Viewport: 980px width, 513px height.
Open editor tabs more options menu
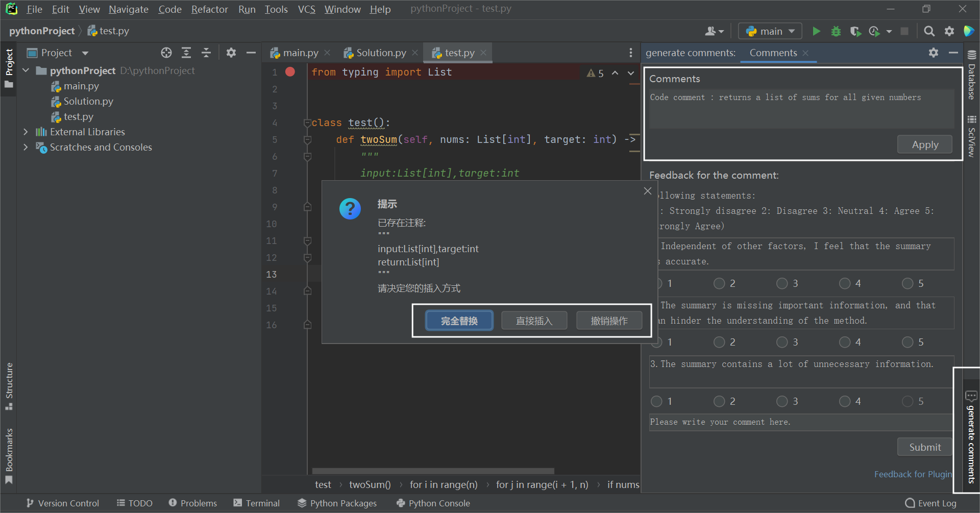pos(631,53)
